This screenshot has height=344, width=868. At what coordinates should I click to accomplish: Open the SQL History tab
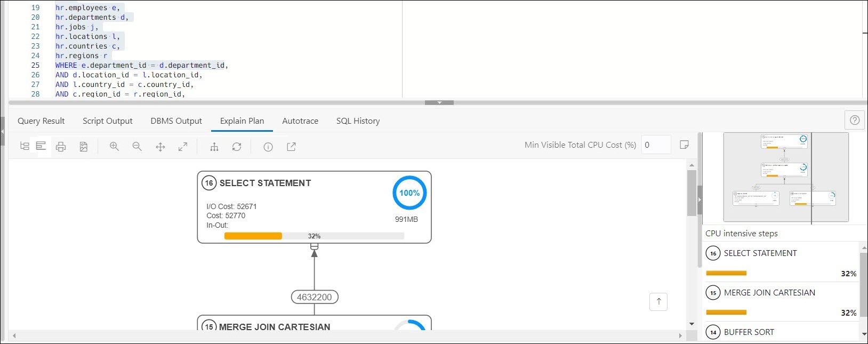(x=358, y=121)
